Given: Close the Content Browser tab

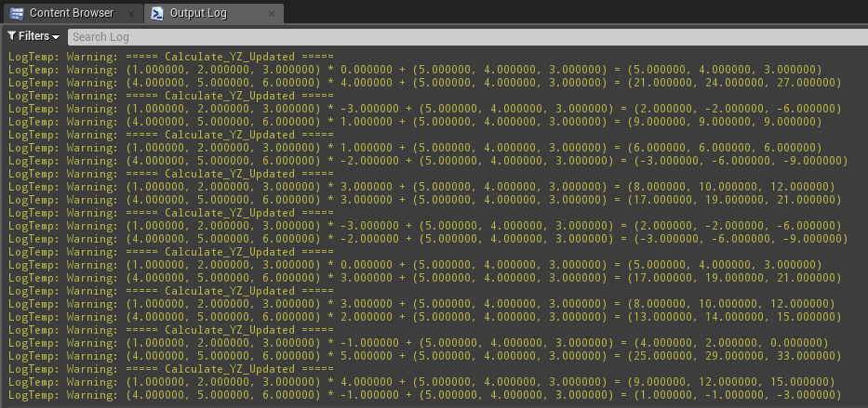Looking at the screenshot, I should [130, 13].
